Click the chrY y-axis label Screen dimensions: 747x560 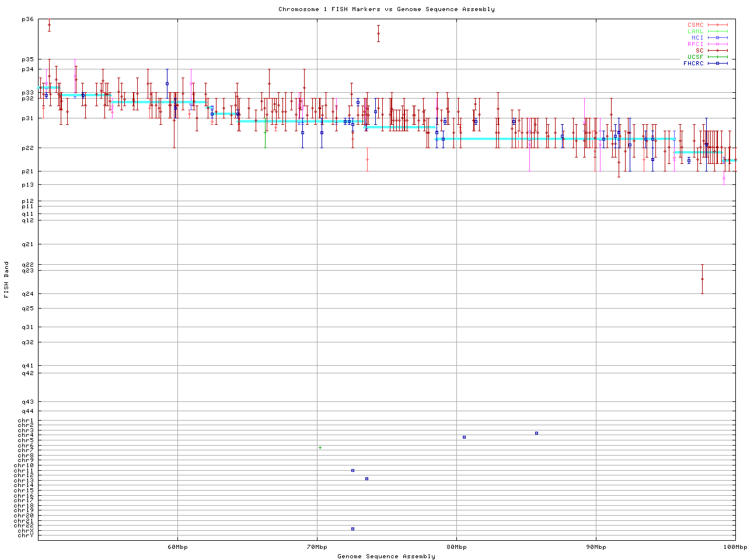tap(26, 535)
